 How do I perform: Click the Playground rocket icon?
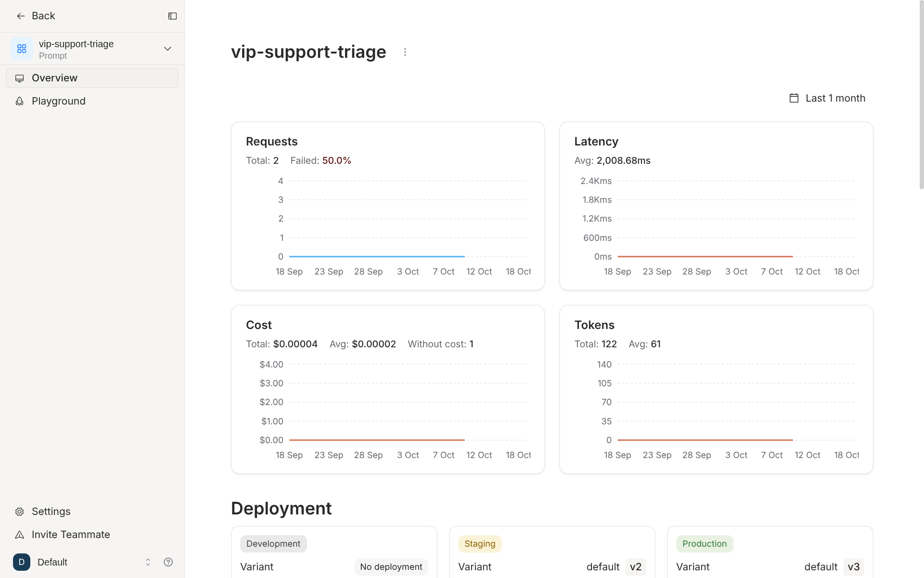20,101
